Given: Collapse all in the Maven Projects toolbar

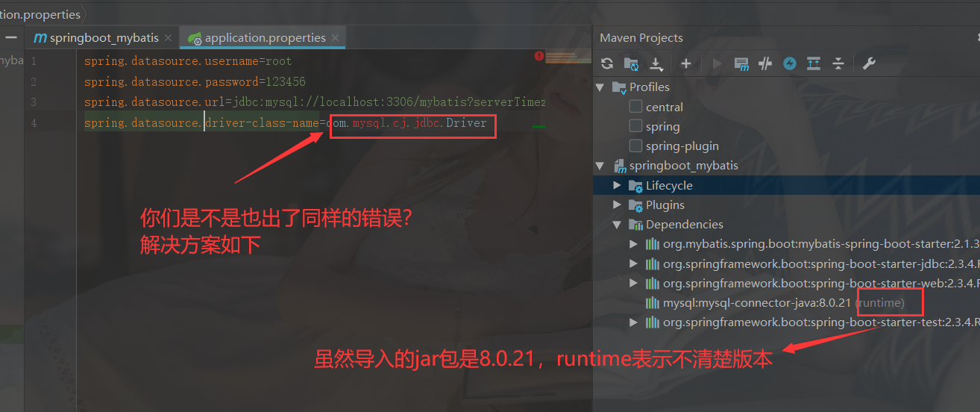Looking at the screenshot, I should (838, 63).
